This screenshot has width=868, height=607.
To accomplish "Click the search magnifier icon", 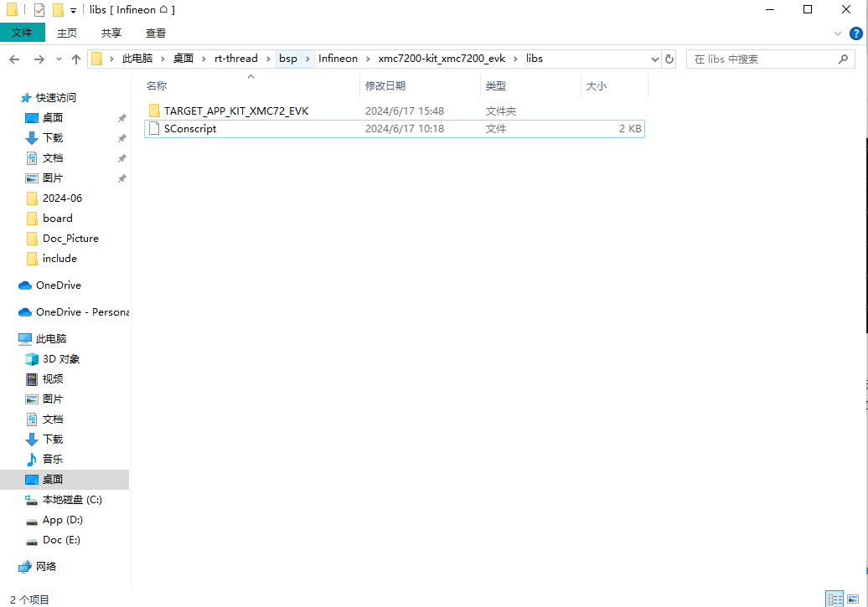I will pyautogui.click(x=844, y=59).
